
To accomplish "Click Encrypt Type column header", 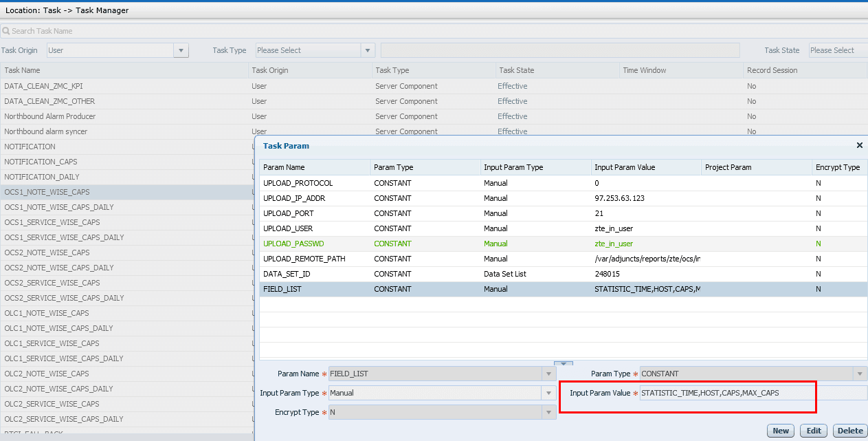I will coord(839,167).
